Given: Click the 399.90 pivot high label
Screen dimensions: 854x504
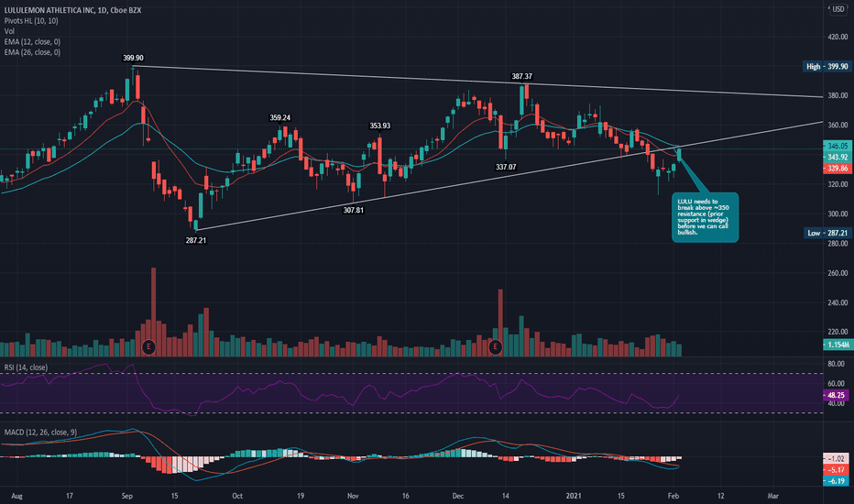Looking at the screenshot, I should [x=133, y=58].
